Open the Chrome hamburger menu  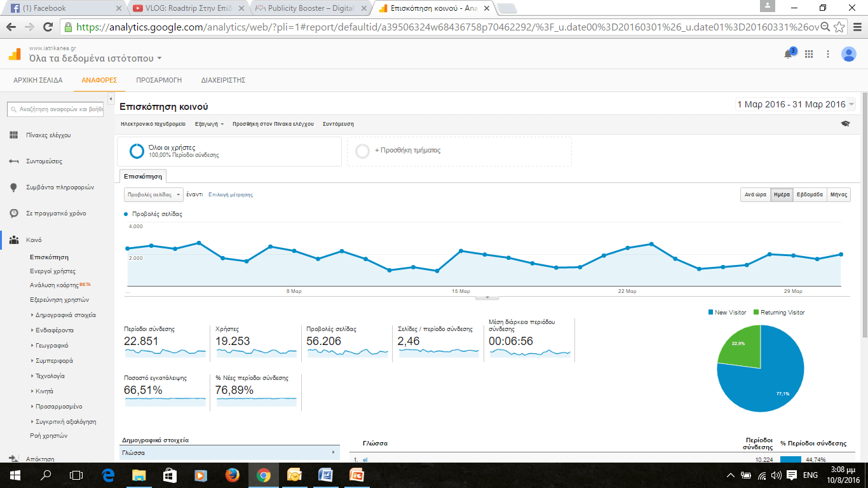tap(857, 27)
